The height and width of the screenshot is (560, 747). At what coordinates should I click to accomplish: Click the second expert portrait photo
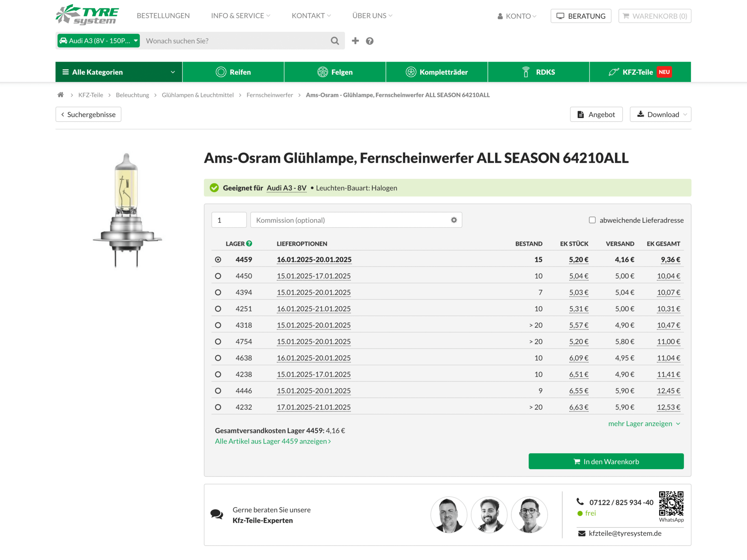tap(489, 514)
